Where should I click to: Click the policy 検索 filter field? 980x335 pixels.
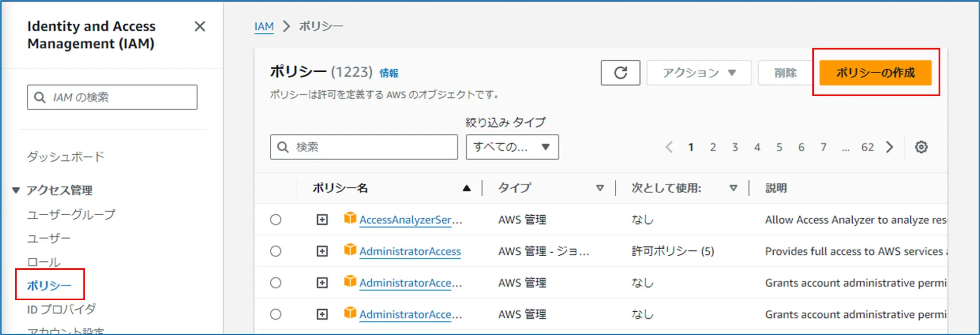tap(364, 147)
